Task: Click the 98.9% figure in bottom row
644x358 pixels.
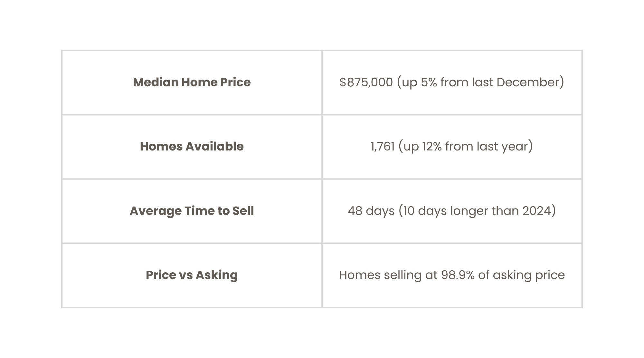Action: (458, 275)
